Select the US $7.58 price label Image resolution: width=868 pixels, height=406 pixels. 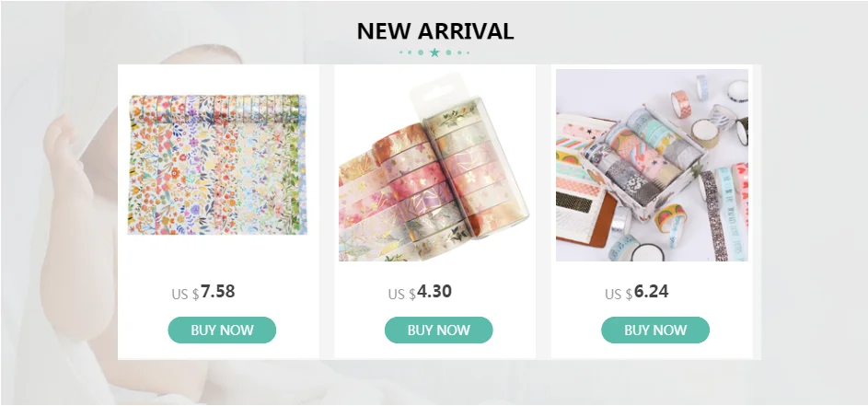tap(203, 292)
